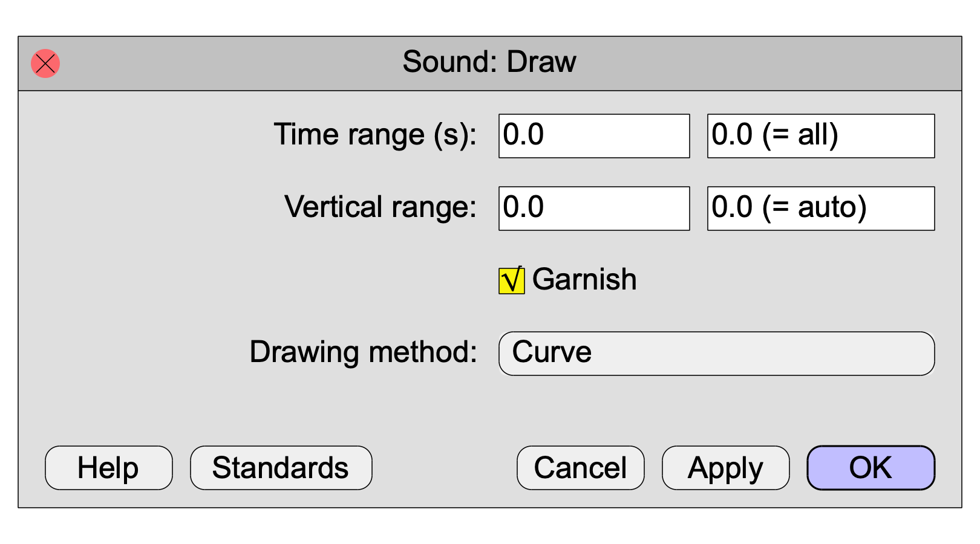Apply the drawing settings without closing
The image size is (980, 544).
pyautogui.click(x=726, y=468)
